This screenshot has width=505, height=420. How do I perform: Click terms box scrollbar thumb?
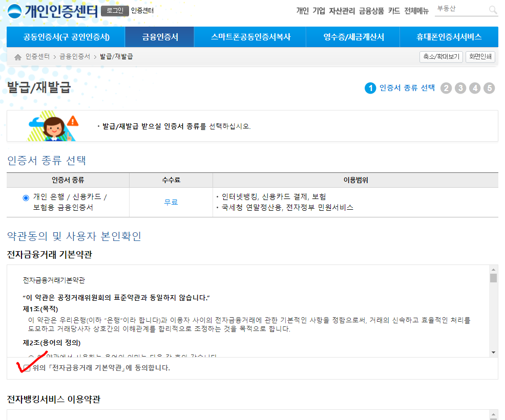pos(493,278)
